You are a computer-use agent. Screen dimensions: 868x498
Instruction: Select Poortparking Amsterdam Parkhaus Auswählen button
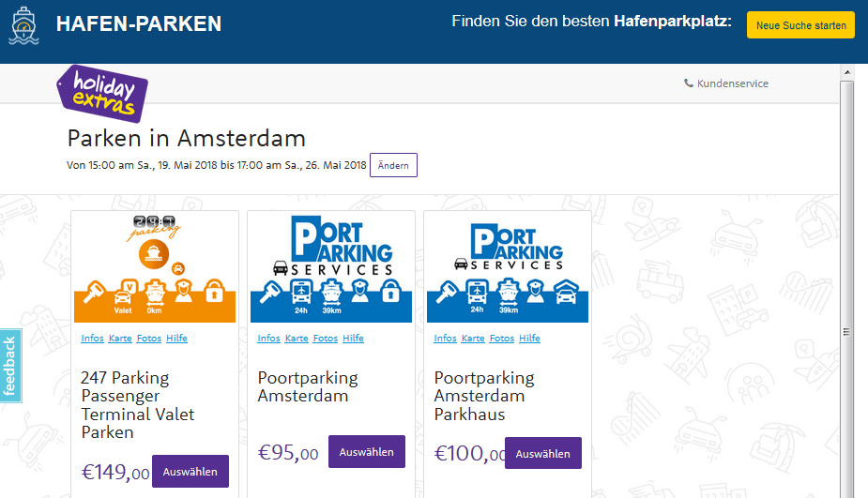pyautogui.click(x=543, y=453)
